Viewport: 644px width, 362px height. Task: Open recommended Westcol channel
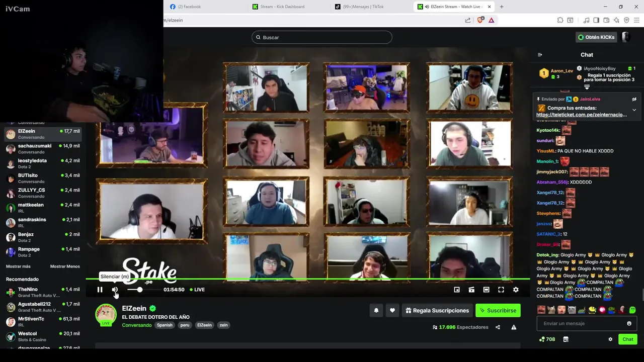click(x=43, y=336)
